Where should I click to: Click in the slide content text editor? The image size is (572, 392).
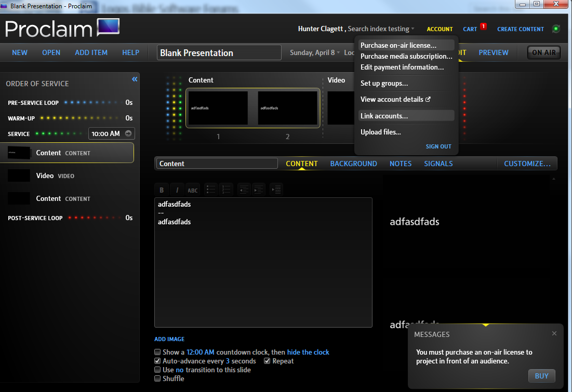[263, 263]
